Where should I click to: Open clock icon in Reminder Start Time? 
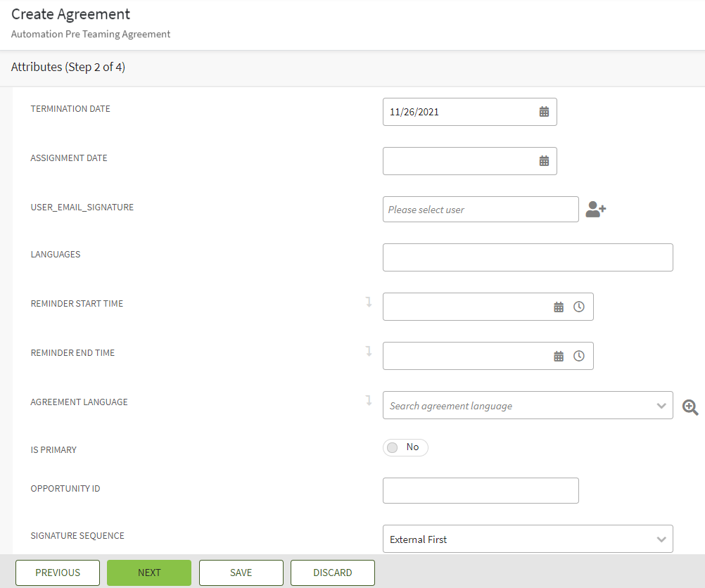click(579, 307)
